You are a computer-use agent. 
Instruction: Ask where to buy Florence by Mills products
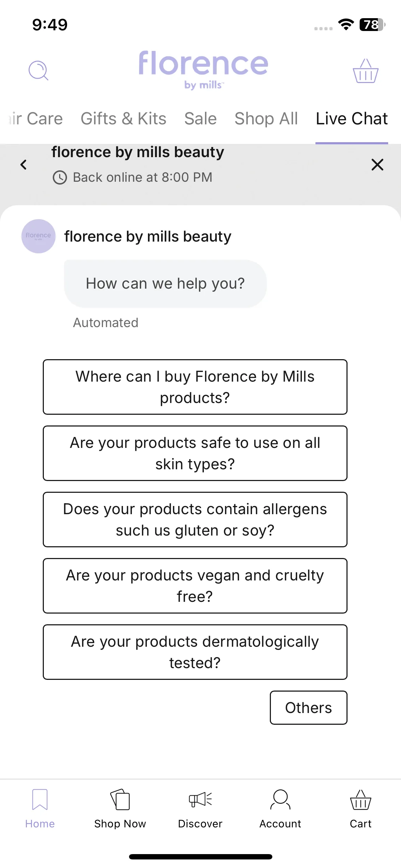(x=195, y=387)
